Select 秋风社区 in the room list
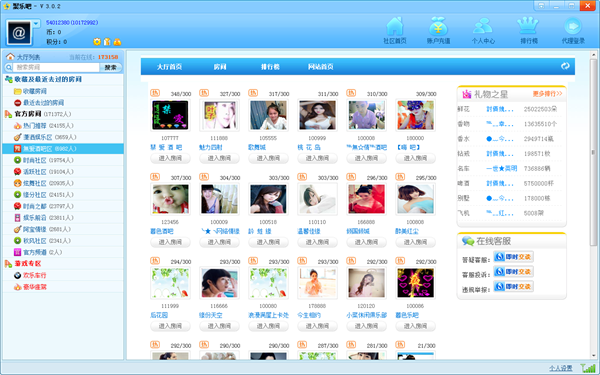600x375 pixels. [x=34, y=241]
